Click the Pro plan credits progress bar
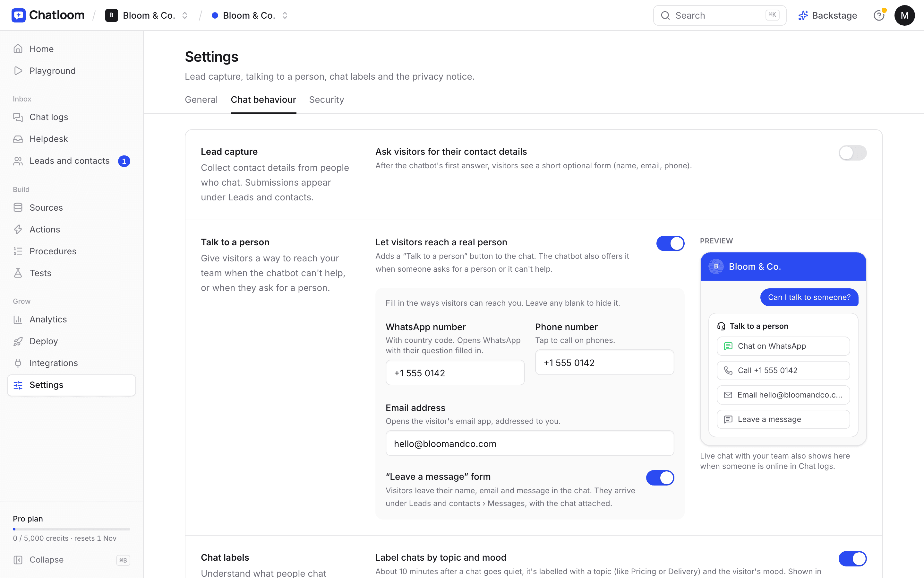The width and height of the screenshot is (924, 578). (72, 529)
